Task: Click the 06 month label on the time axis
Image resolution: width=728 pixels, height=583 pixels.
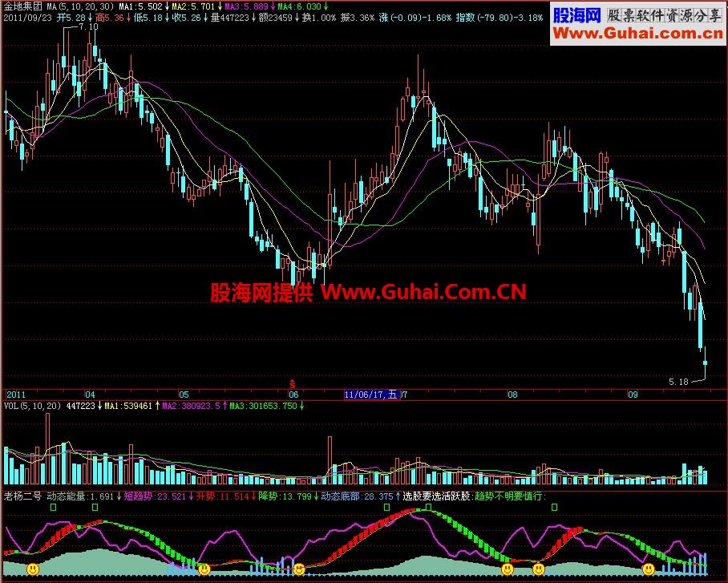Action: pyautogui.click(x=293, y=395)
